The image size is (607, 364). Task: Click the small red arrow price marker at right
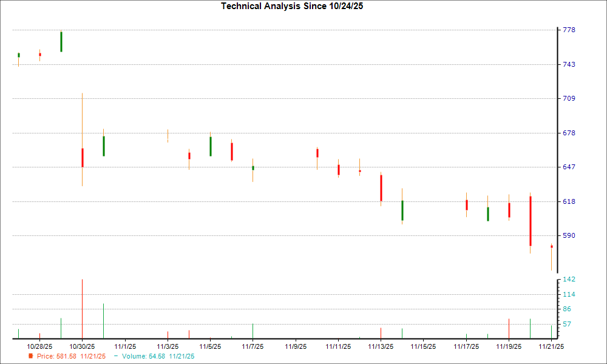coord(551,246)
